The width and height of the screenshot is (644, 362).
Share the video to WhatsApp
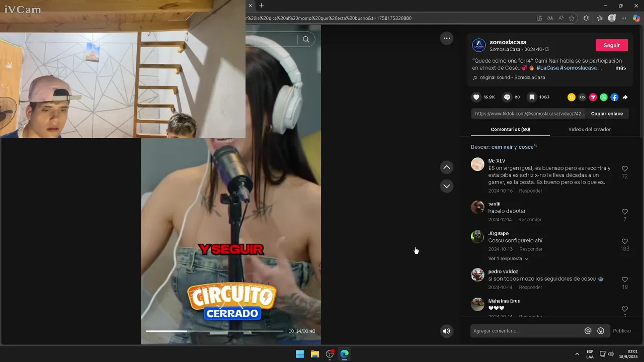click(604, 97)
